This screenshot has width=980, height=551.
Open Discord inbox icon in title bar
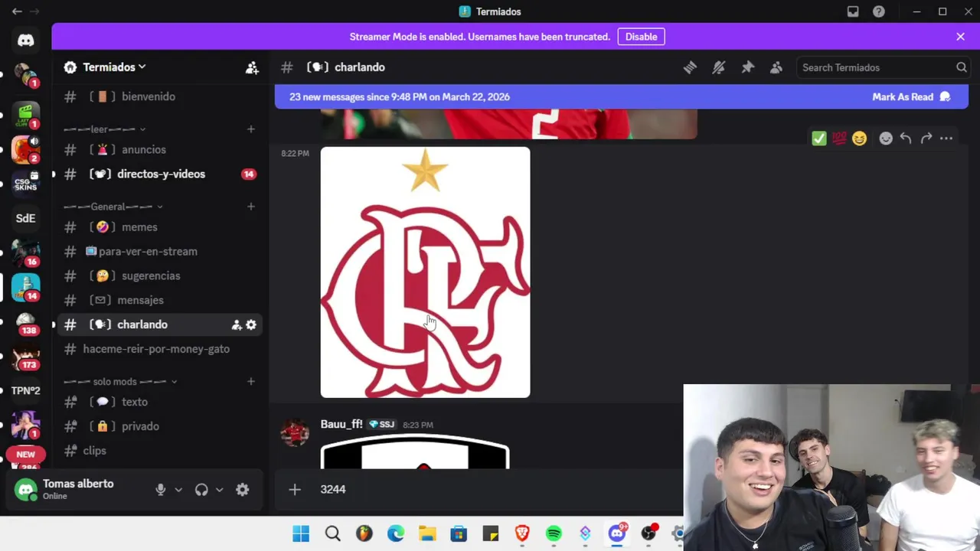point(853,11)
